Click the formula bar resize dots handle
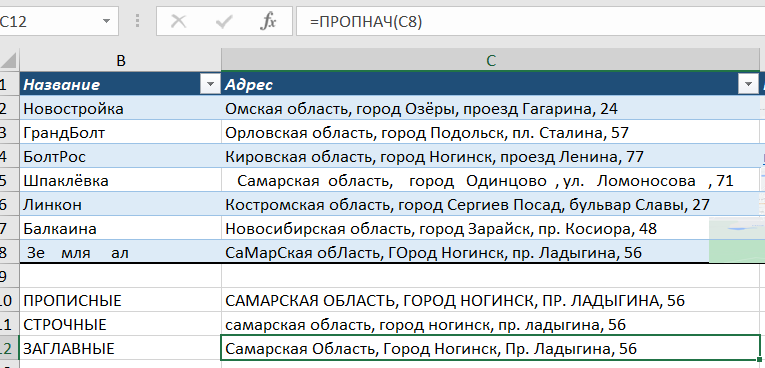The image size is (765, 368). [x=138, y=21]
